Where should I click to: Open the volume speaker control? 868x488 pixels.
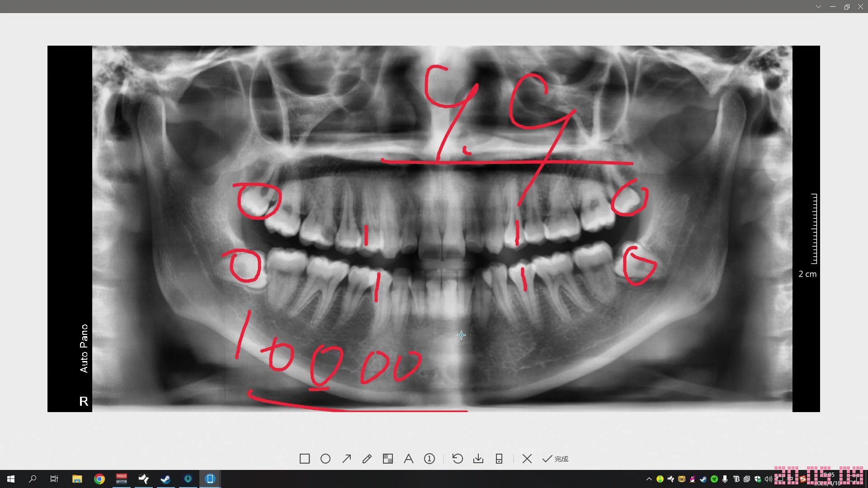pos(768,479)
